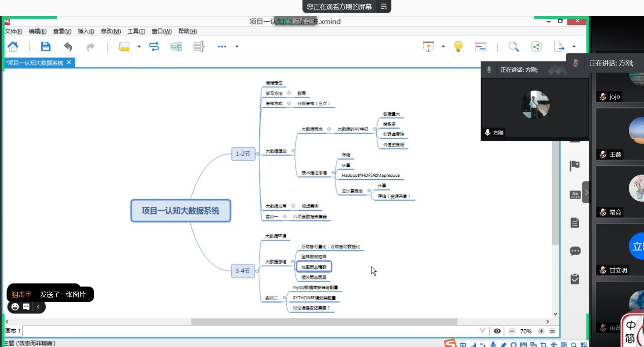Open the notes panel in the sidebar
The image size is (644, 347).
coord(574,223)
